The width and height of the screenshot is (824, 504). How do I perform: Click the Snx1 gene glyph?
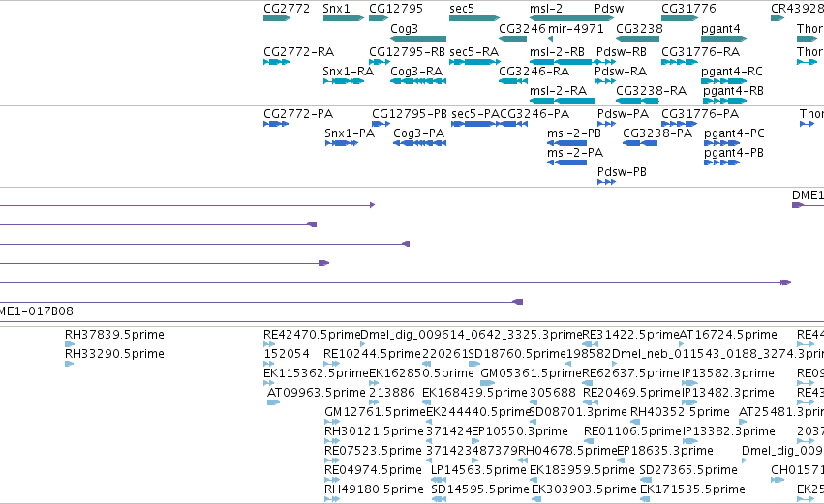click(344, 18)
